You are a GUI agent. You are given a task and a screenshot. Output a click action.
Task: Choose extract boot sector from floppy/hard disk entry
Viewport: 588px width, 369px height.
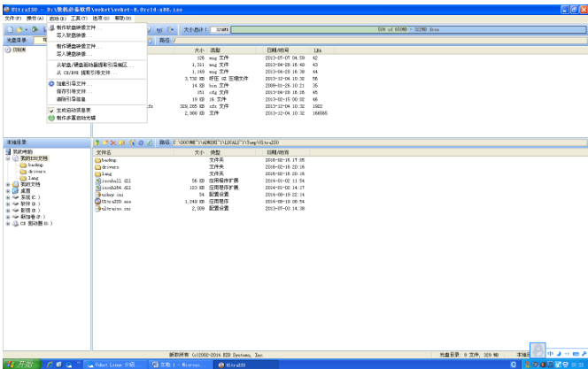tap(97, 65)
